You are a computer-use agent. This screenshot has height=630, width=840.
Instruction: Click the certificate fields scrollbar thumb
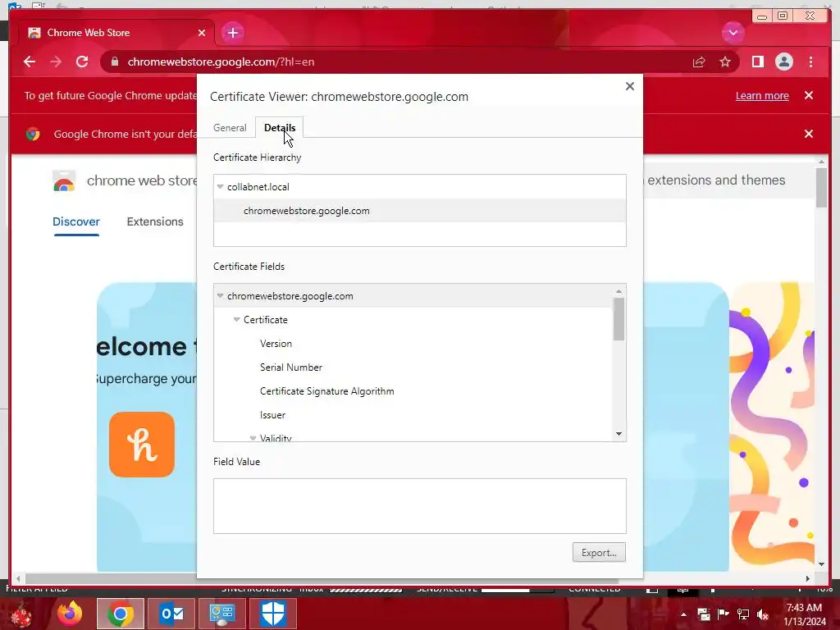tap(619, 319)
